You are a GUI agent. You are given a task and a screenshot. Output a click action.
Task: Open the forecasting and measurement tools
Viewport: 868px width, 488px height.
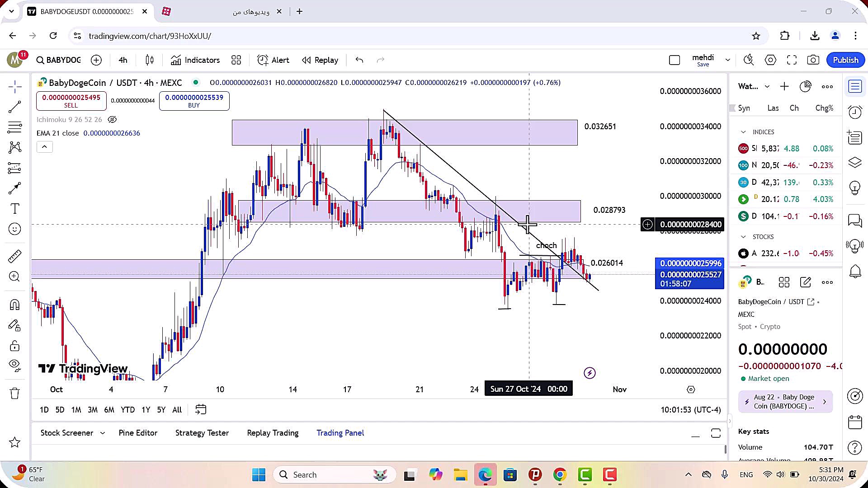(x=14, y=168)
